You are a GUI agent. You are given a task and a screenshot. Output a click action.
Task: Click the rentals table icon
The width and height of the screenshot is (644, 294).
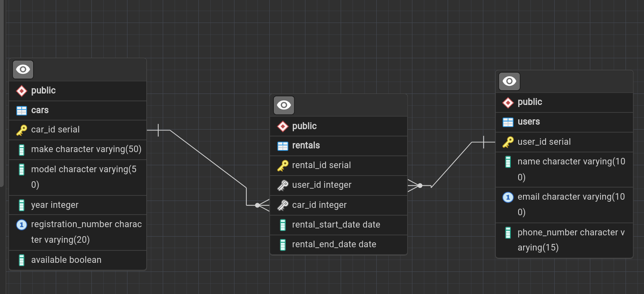[x=282, y=146]
